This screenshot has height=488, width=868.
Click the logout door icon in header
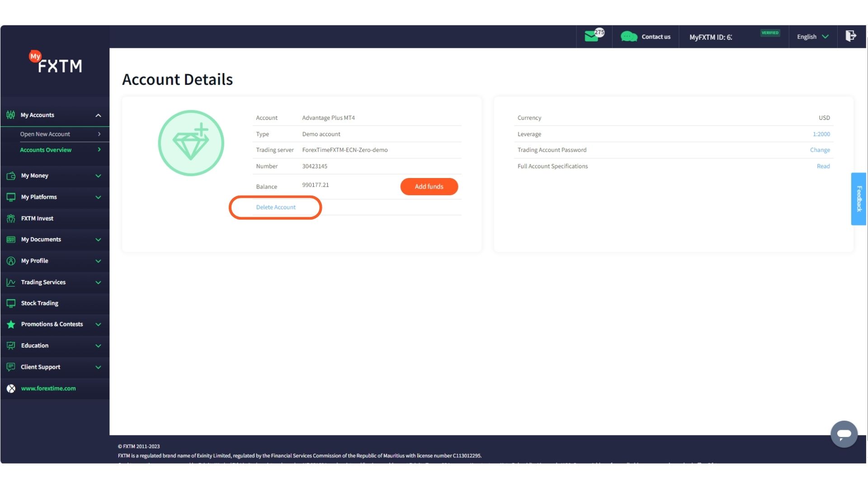[851, 36]
